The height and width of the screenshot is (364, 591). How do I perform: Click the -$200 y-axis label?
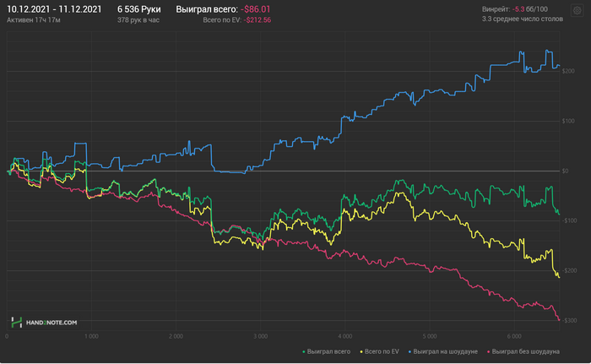(569, 270)
